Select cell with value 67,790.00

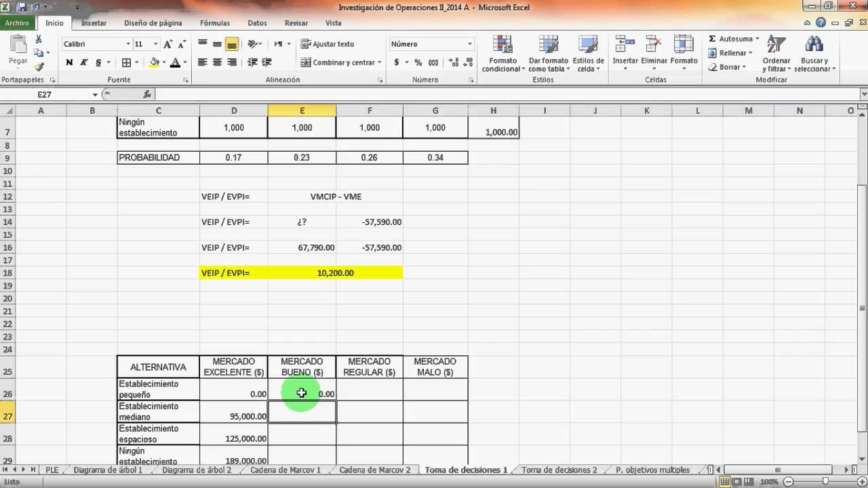[x=302, y=247]
